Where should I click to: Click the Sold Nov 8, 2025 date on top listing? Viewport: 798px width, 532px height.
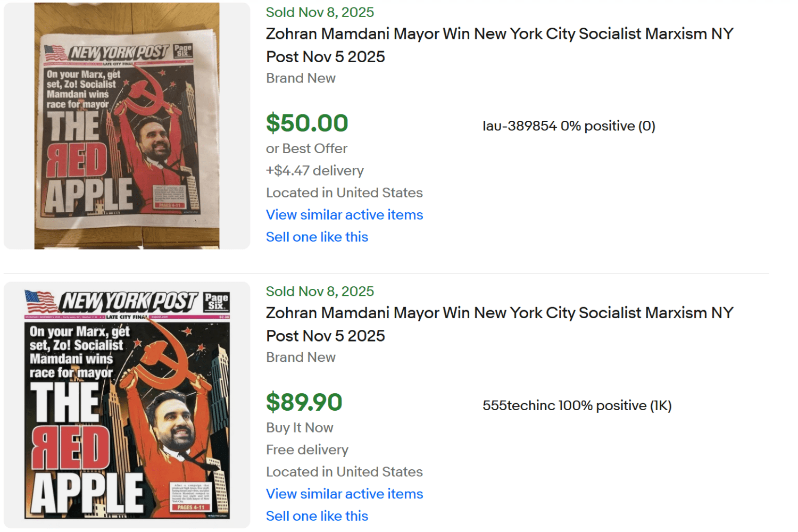[x=320, y=12]
